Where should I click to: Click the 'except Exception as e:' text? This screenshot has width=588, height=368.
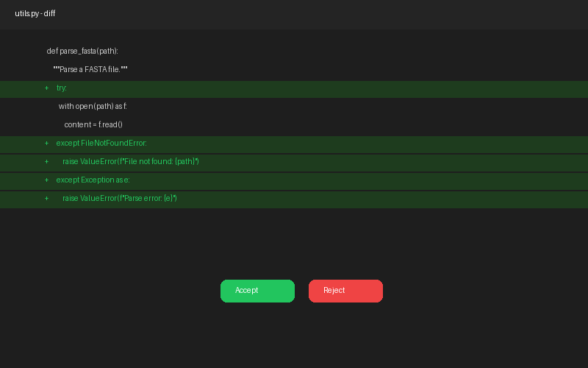pyautogui.click(x=93, y=180)
